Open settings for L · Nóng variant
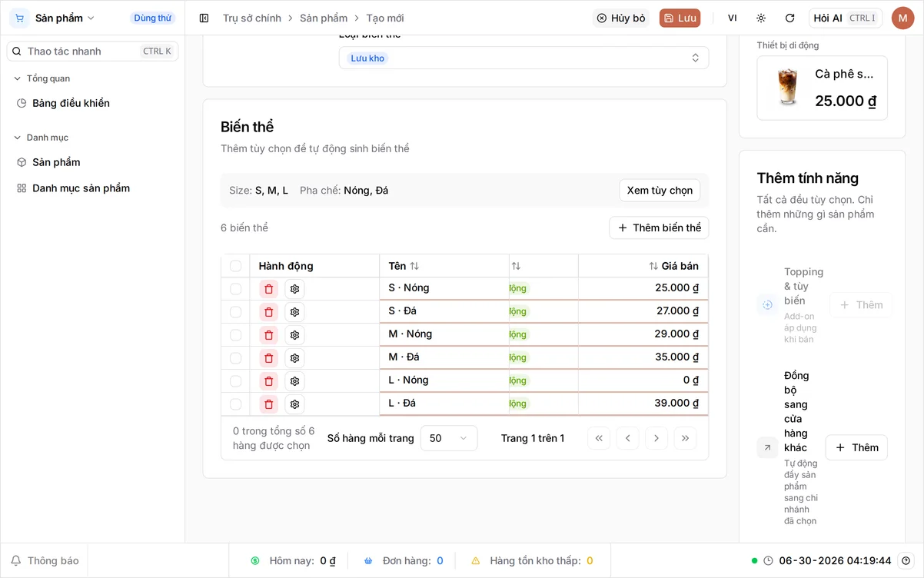This screenshot has width=924, height=578. 294,381
